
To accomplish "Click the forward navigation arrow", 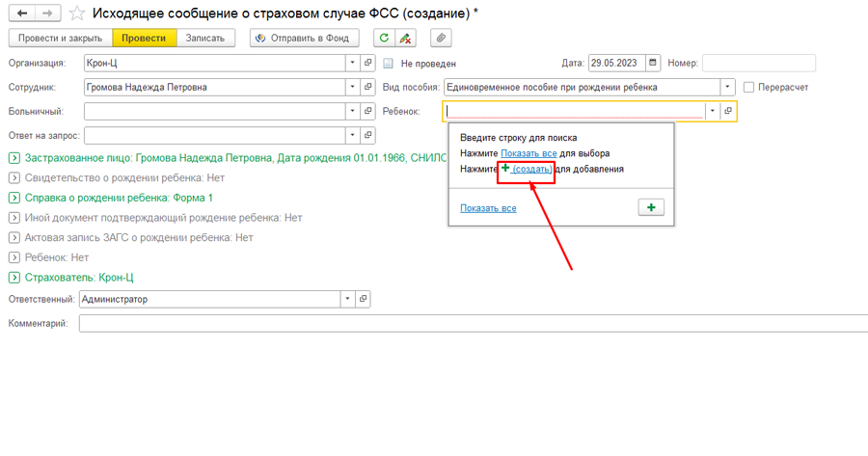I will click(46, 13).
